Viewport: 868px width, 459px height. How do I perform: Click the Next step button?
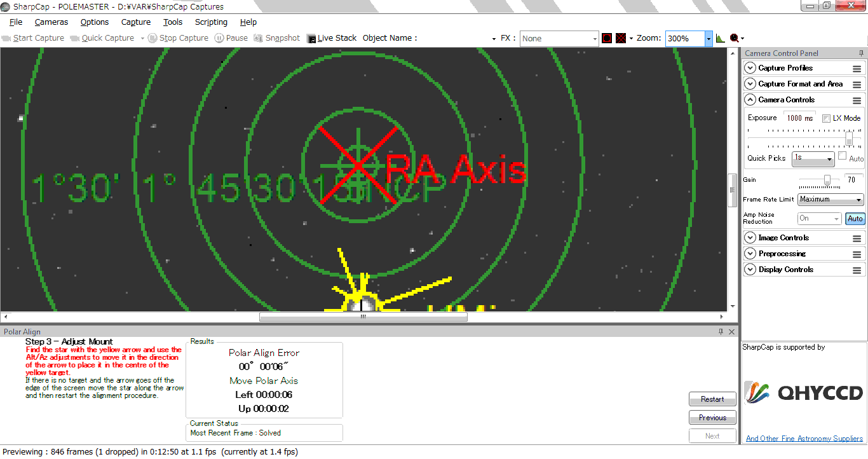pyautogui.click(x=712, y=436)
